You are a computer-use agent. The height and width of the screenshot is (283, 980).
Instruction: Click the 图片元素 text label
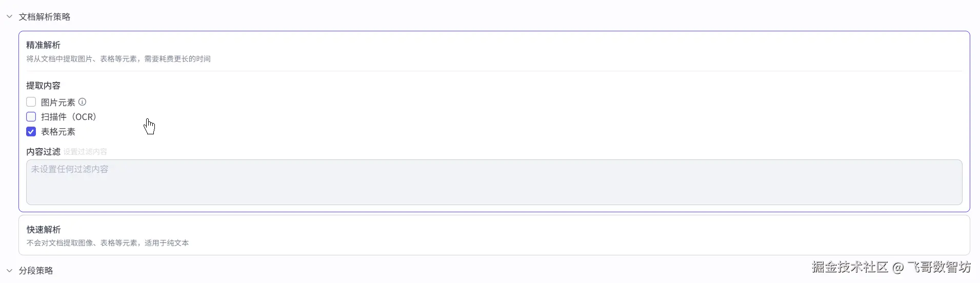[58, 103]
